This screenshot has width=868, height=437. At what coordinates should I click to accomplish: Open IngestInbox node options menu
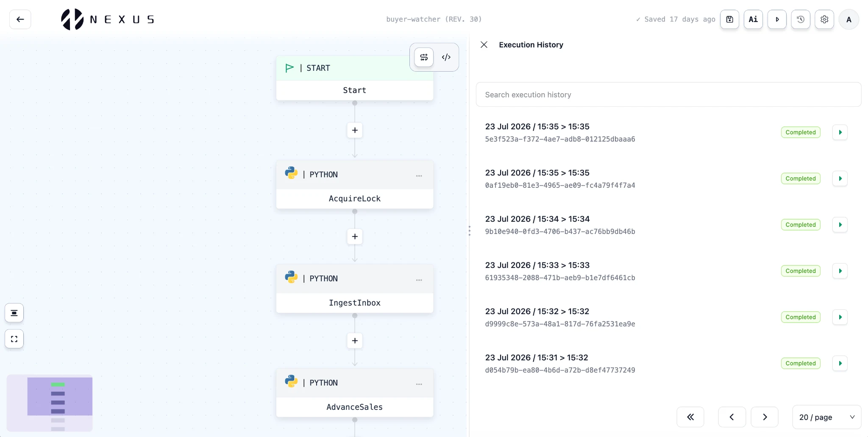pyautogui.click(x=419, y=280)
